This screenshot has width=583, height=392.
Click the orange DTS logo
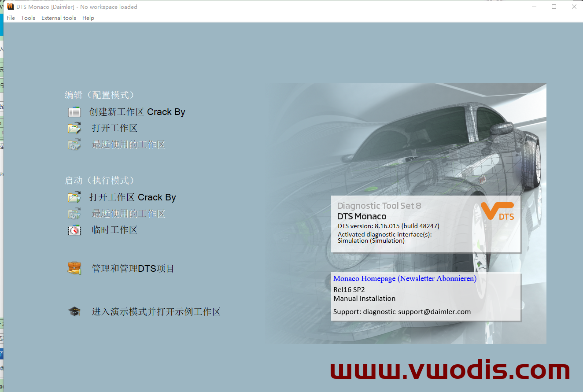tap(498, 211)
